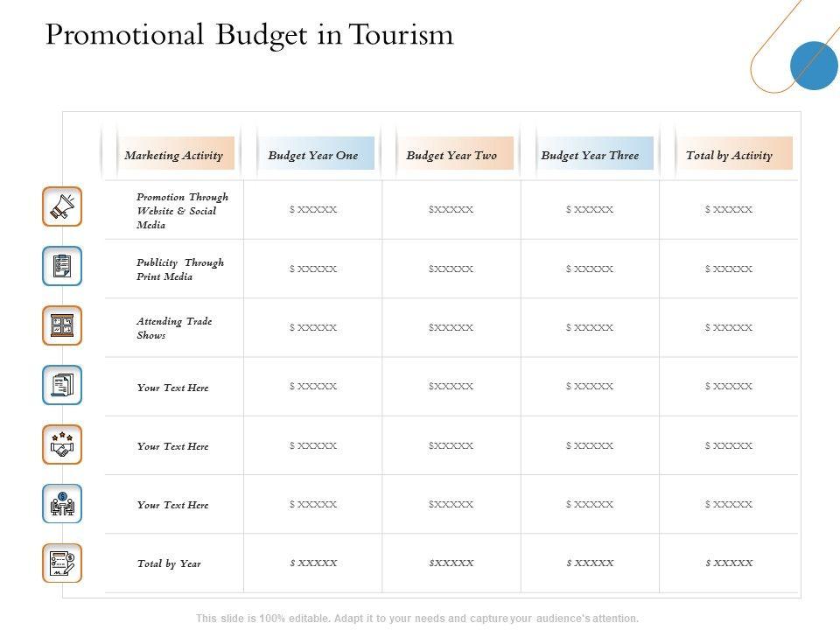Select the clipboard print media icon

tap(62, 266)
